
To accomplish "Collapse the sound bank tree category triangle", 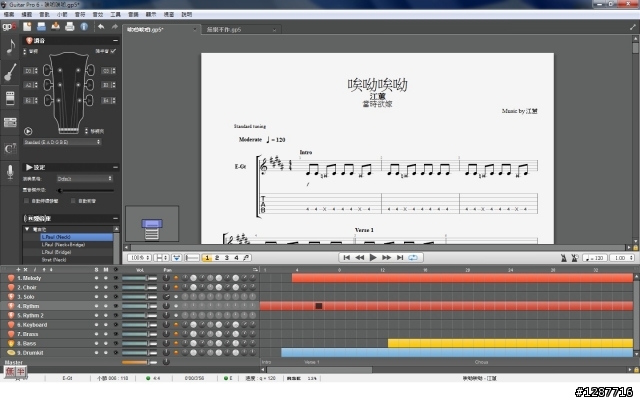I will point(27,229).
